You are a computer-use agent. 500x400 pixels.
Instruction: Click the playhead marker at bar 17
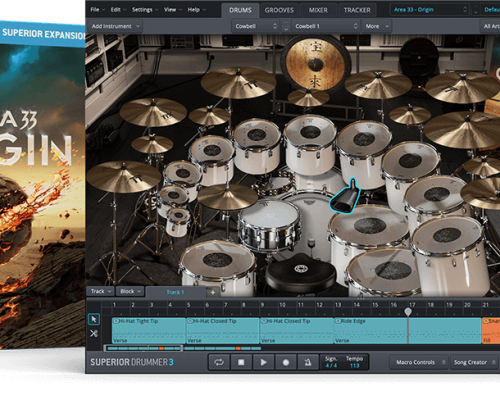(408, 312)
